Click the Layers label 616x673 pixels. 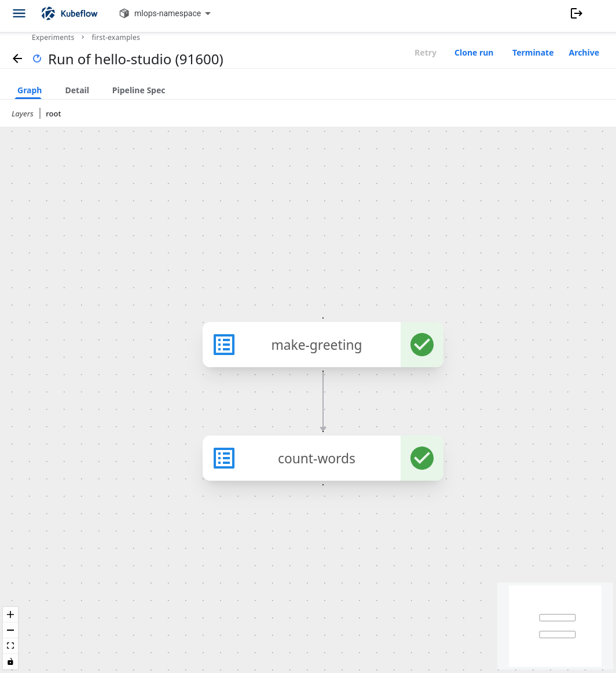point(23,114)
